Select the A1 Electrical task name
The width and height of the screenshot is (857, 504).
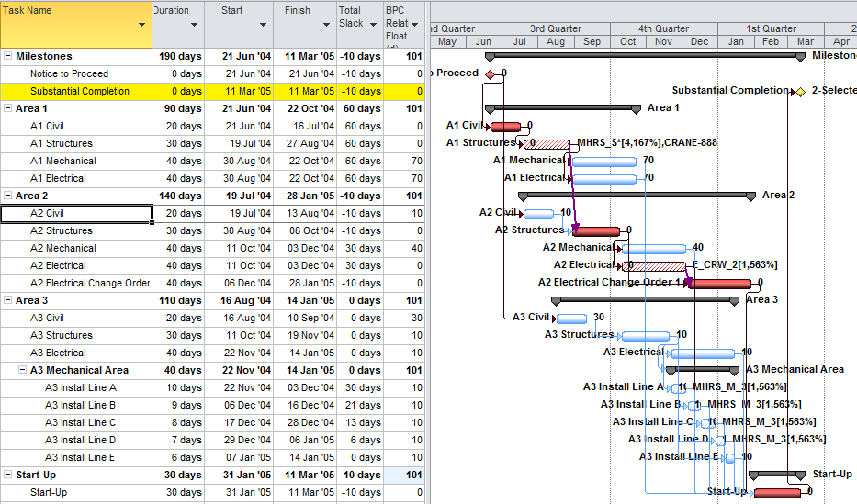click(x=58, y=178)
